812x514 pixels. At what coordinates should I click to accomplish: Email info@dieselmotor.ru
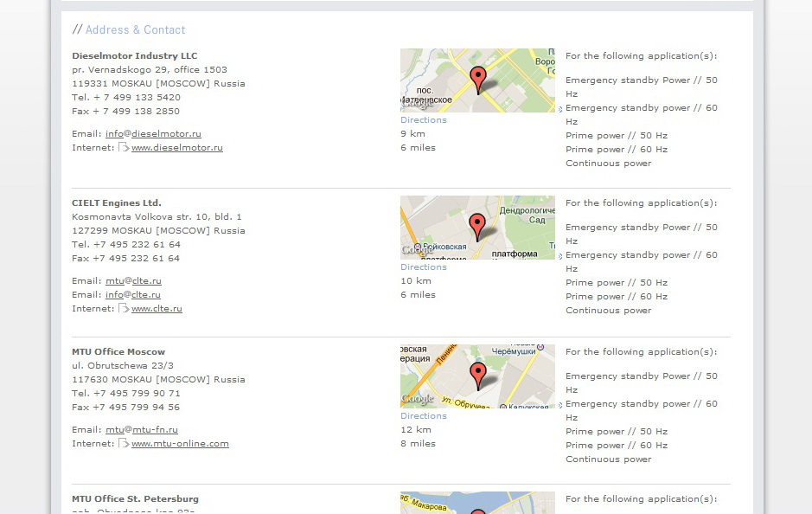click(x=153, y=133)
